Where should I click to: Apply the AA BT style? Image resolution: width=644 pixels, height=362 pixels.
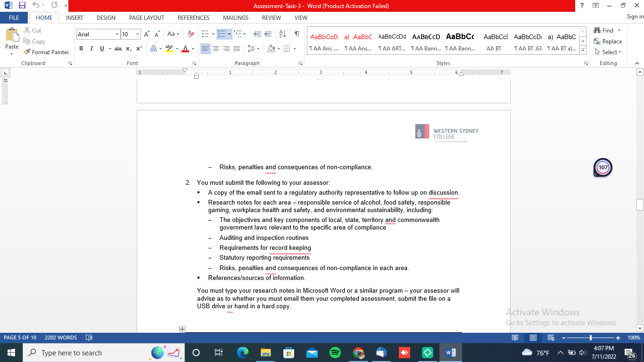[494, 41]
